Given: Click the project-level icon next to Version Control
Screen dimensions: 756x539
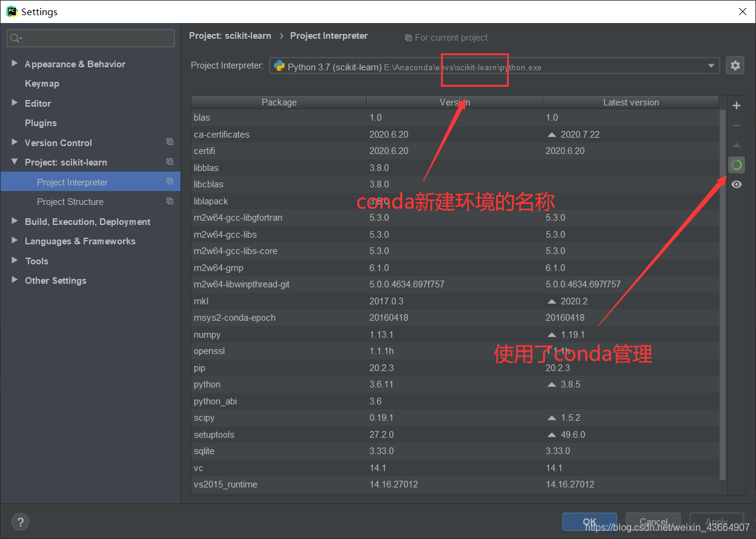Looking at the screenshot, I should tap(170, 142).
